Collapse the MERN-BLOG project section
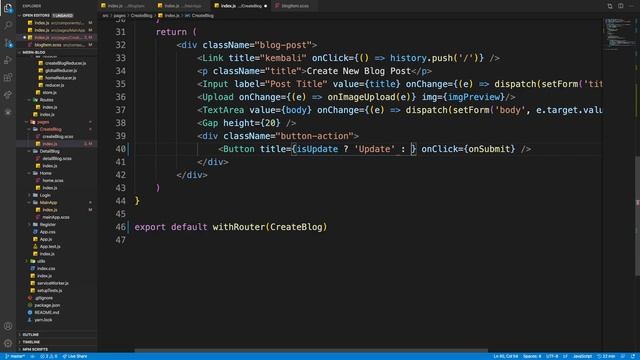640x360 pixels. click(x=33, y=52)
